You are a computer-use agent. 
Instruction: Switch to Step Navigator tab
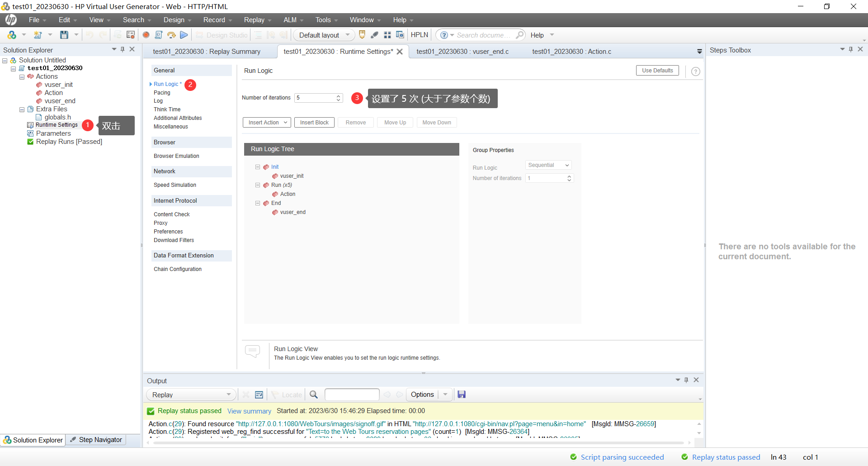(96, 440)
